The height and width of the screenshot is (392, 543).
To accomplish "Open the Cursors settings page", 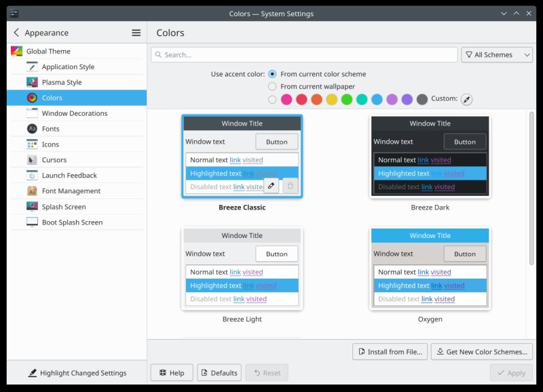I will click(54, 160).
